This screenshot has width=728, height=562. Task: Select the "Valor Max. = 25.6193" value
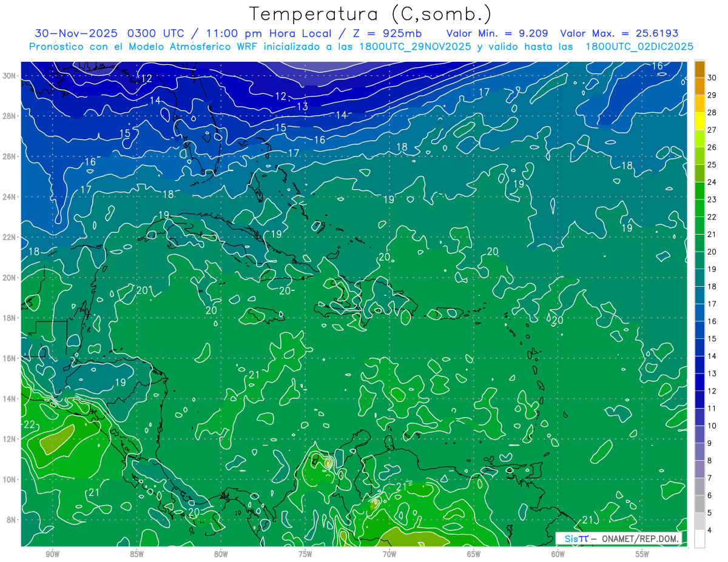pos(619,33)
